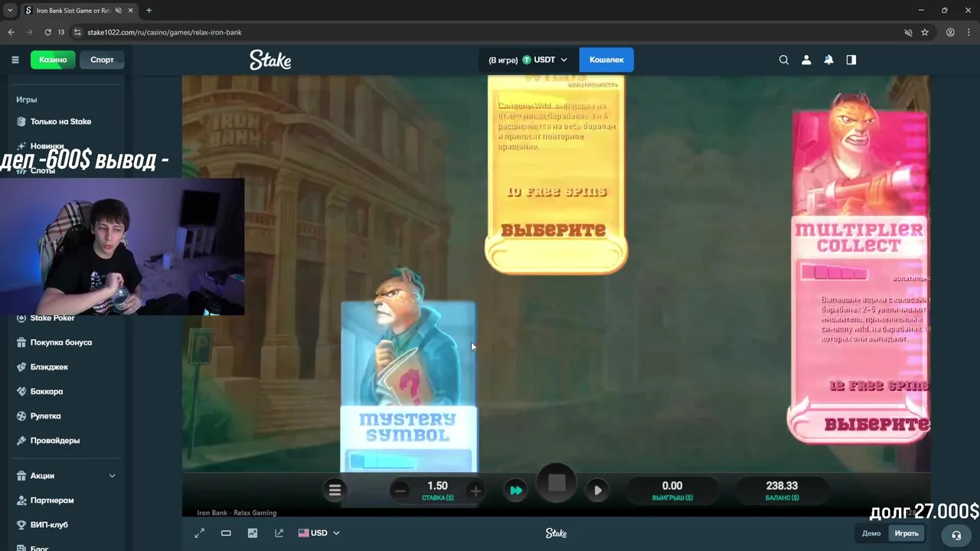The width and height of the screenshot is (980, 551).
Task: Switch game to Играть real mode
Action: click(x=906, y=533)
